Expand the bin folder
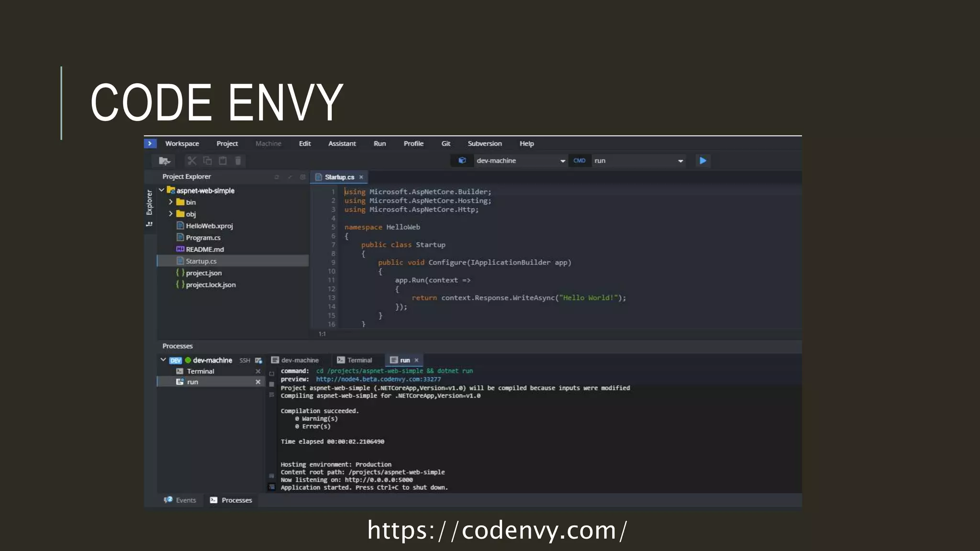 click(171, 202)
